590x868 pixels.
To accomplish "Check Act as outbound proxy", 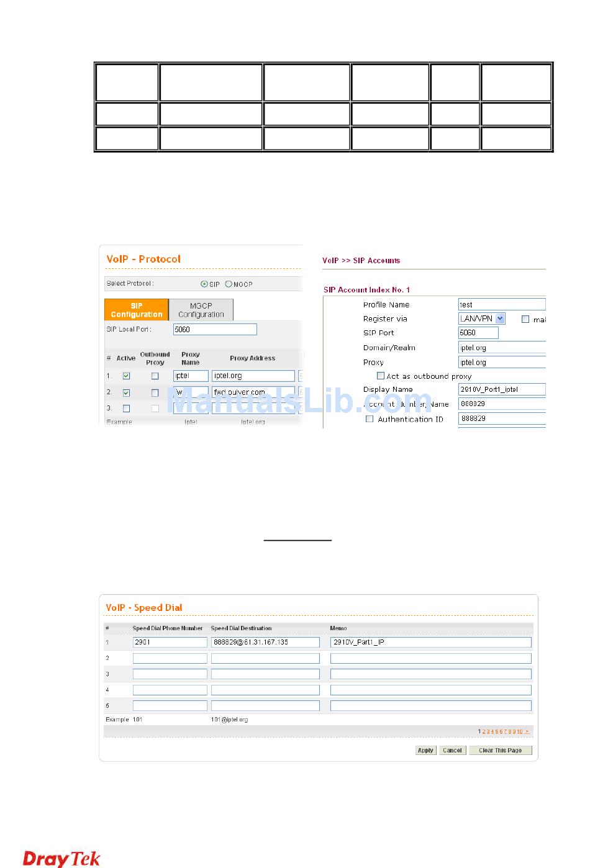I will [x=381, y=376].
